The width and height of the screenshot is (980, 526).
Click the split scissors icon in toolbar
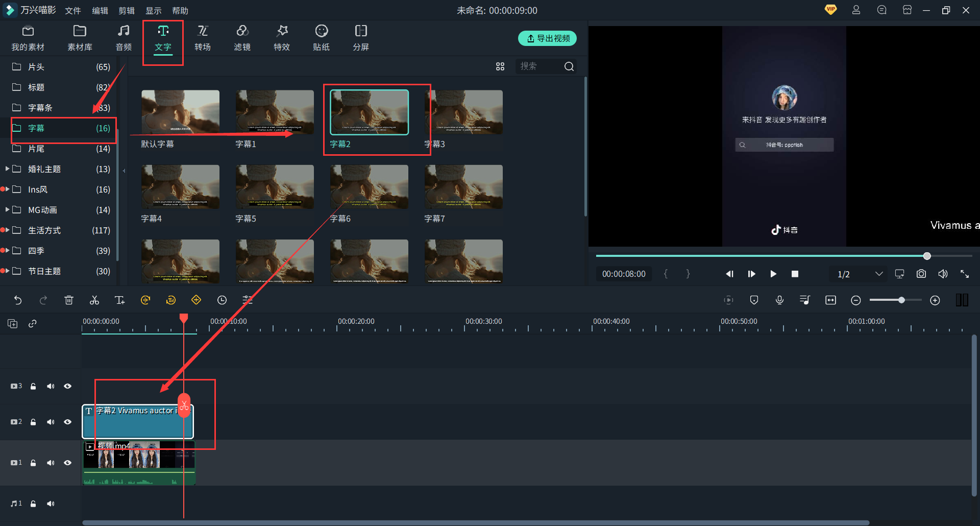click(94, 300)
